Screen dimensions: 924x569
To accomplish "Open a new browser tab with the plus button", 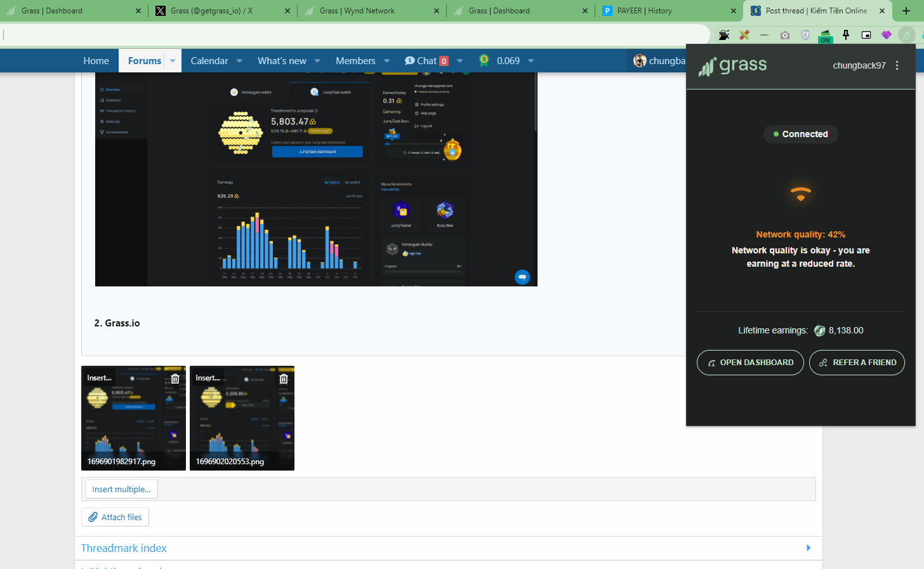I will coord(906,11).
